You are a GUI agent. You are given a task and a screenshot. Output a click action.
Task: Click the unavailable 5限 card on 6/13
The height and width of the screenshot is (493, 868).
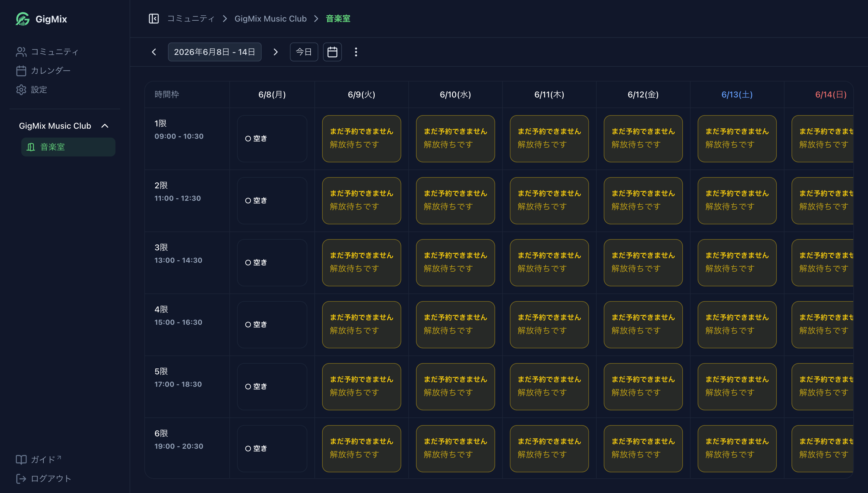coord(737,387)
